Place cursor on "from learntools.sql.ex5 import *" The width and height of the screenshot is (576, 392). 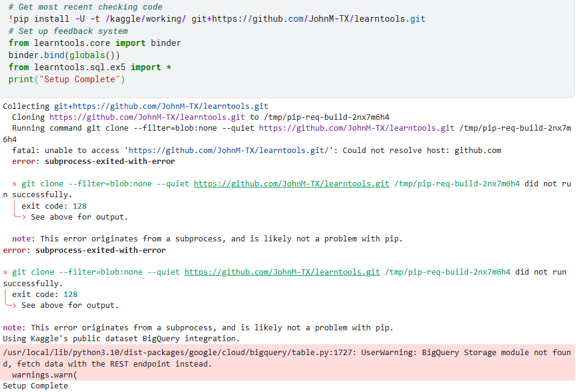click(x=90, y=67)
